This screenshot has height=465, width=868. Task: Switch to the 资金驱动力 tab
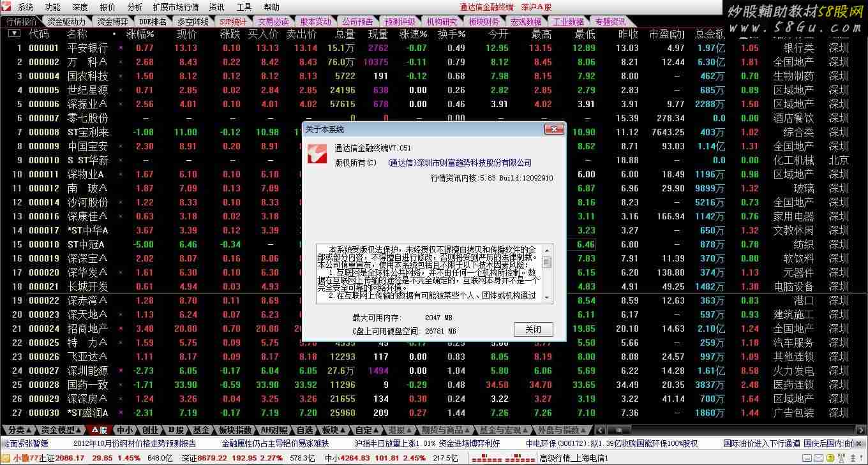67,22
